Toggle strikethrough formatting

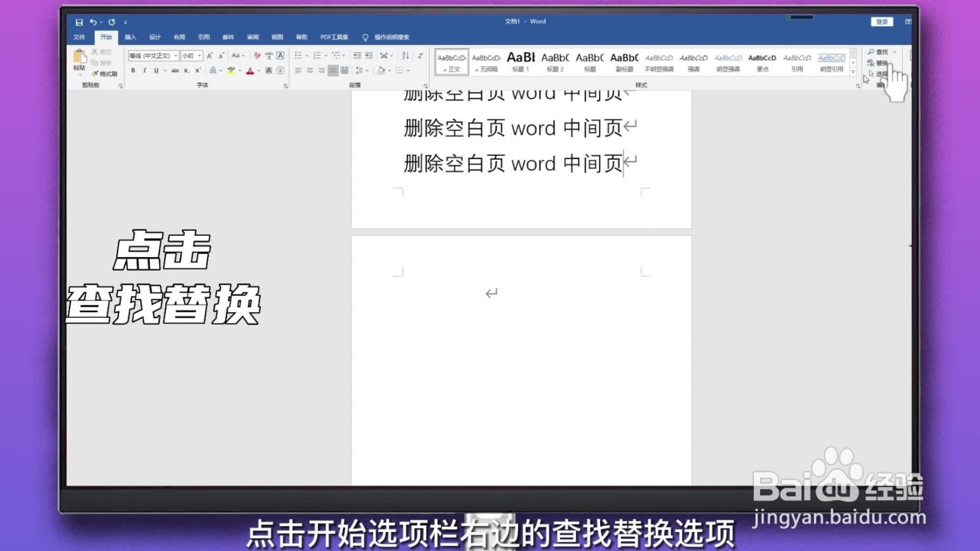(x=176, y=71)
